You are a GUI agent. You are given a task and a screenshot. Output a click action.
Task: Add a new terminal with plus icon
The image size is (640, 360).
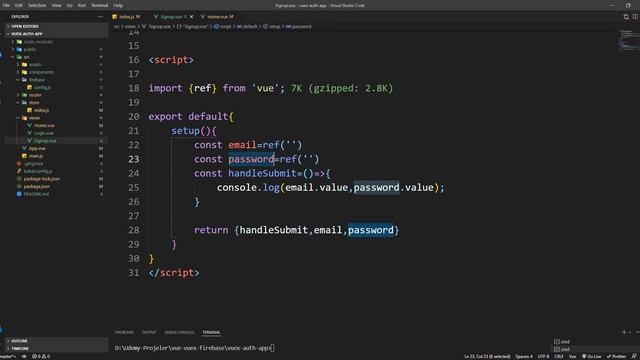624,332
